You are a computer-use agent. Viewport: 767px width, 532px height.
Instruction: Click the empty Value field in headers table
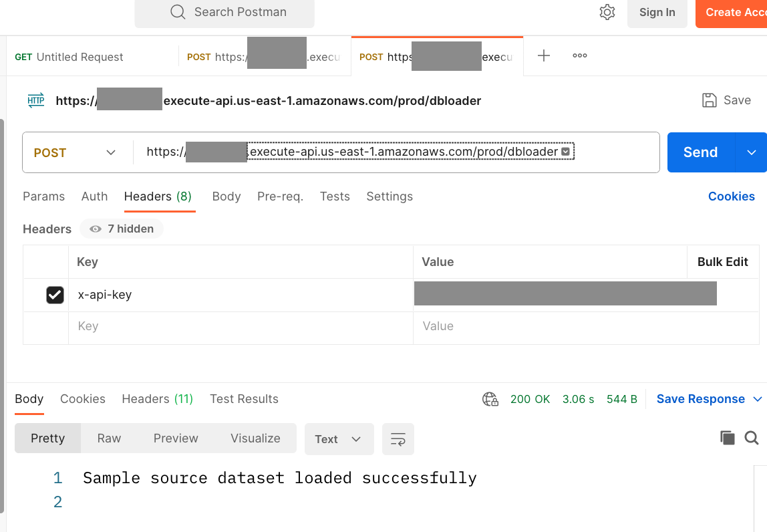tap(585, 326)
